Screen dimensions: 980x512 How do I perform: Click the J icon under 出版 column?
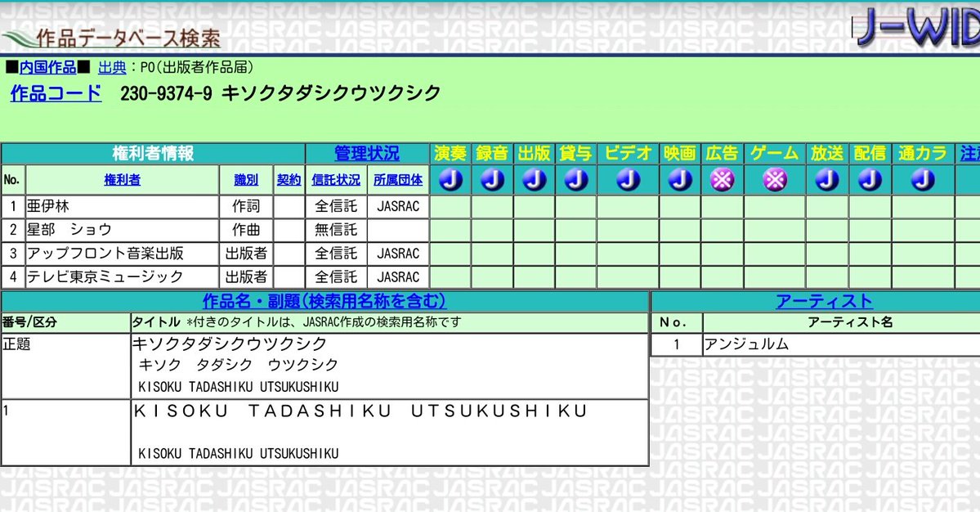[535, 180]
